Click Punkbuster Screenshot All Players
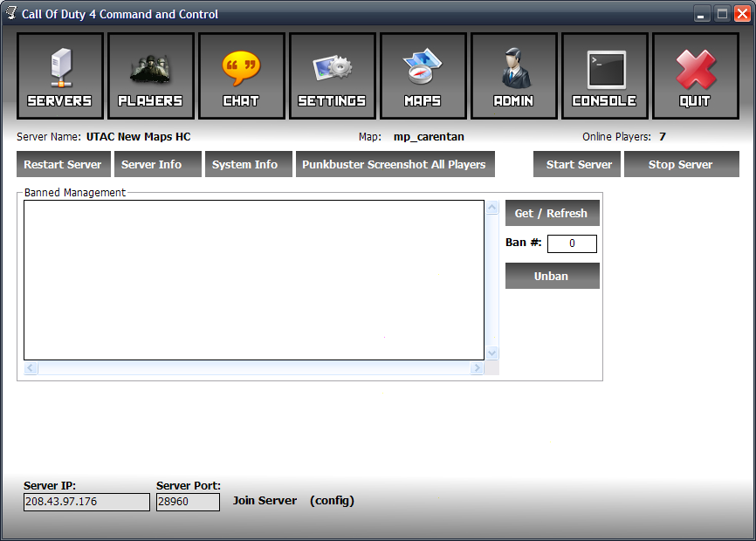This screenshot has height=541, width=756. pyautogui.click(x=395, y=164)
